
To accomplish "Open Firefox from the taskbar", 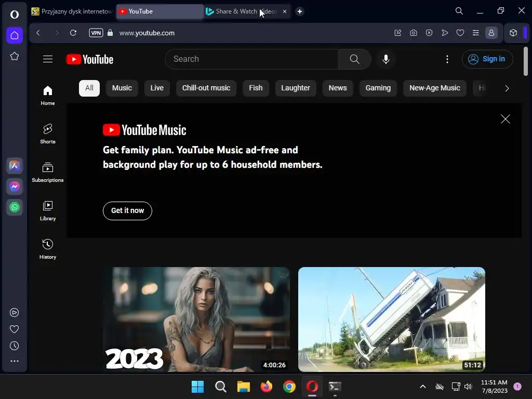I will tap(267, 387).
